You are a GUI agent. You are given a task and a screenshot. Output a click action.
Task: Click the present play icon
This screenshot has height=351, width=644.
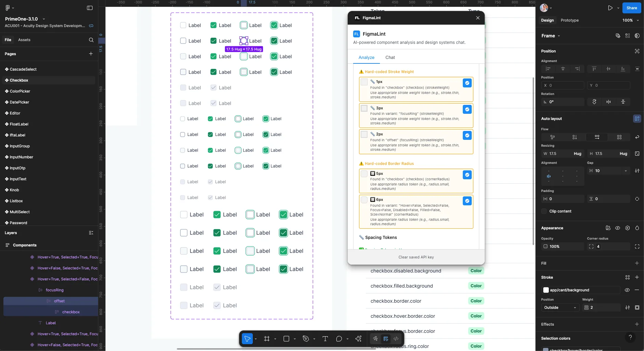coord(610,8)
